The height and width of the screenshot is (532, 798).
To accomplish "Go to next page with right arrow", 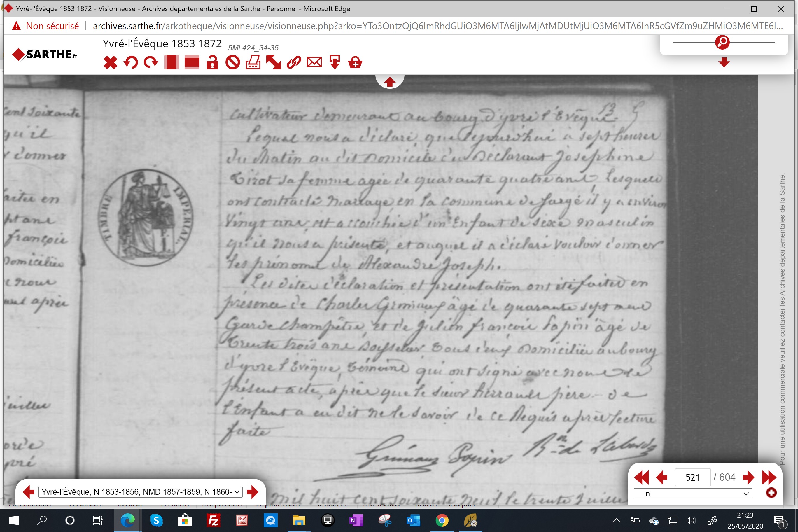I will point(748,478).
